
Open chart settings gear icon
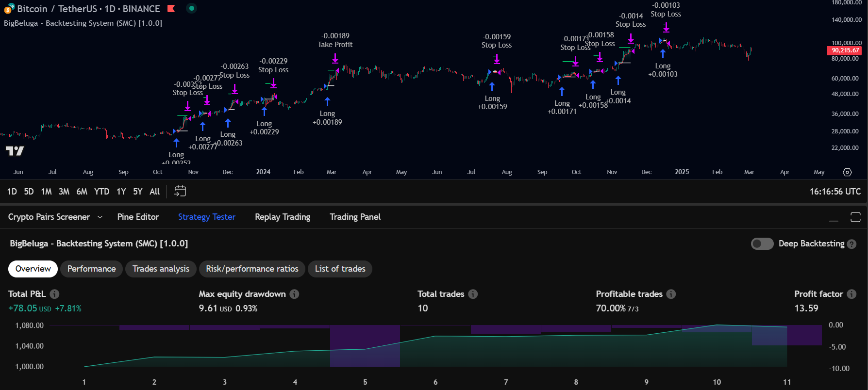pyautogui.click(x=847, y=172)
